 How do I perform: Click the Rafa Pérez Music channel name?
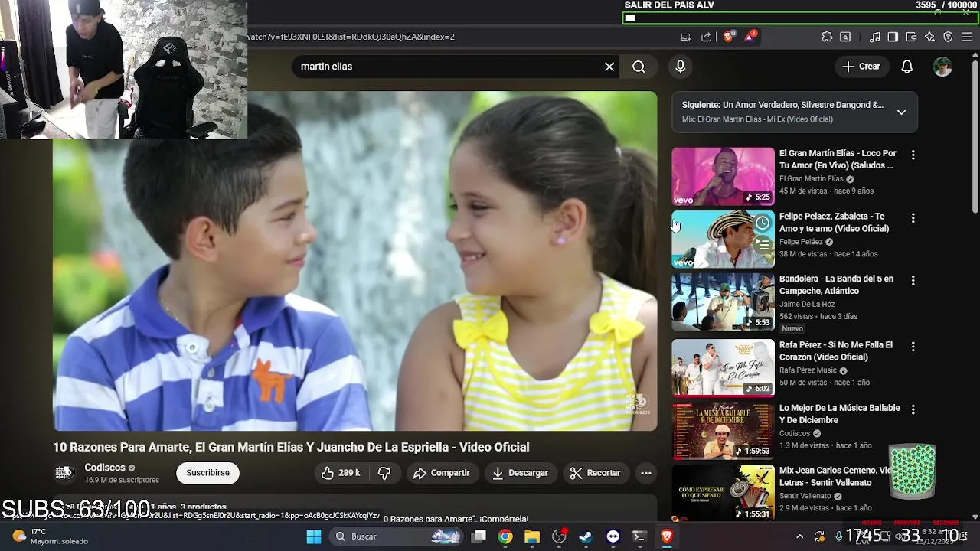pos(808,370)
